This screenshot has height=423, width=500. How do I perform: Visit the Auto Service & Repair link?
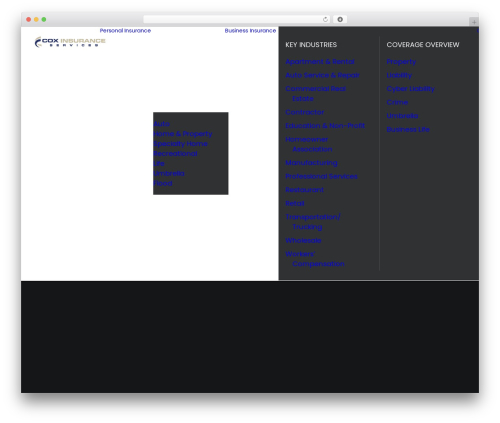pyautogui.click(x=322, y=75)
